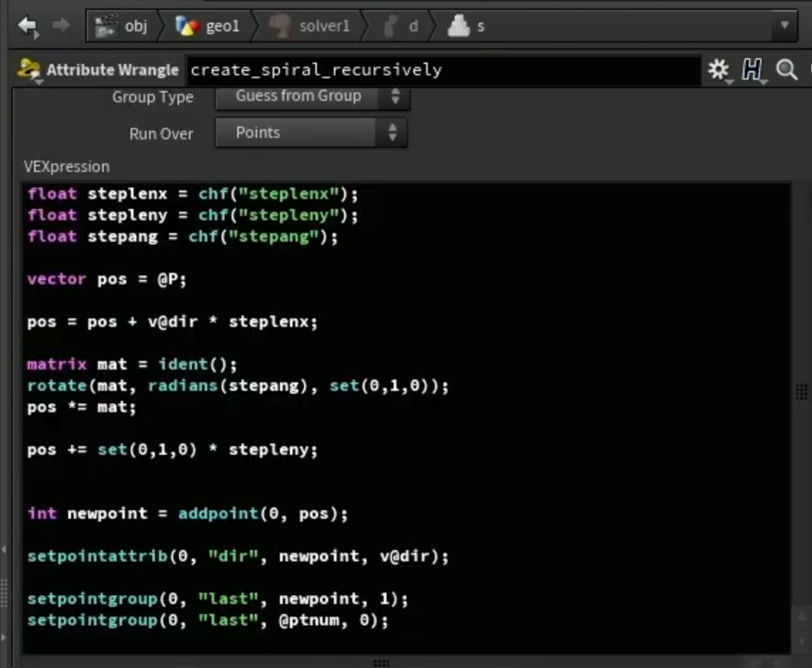
Task: Click the code editor vertical scrollbar
Action: [801, 417]
